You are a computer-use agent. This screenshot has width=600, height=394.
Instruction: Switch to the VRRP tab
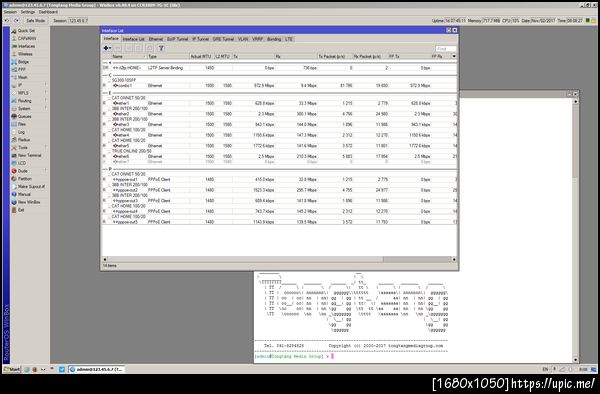[258, 39]
